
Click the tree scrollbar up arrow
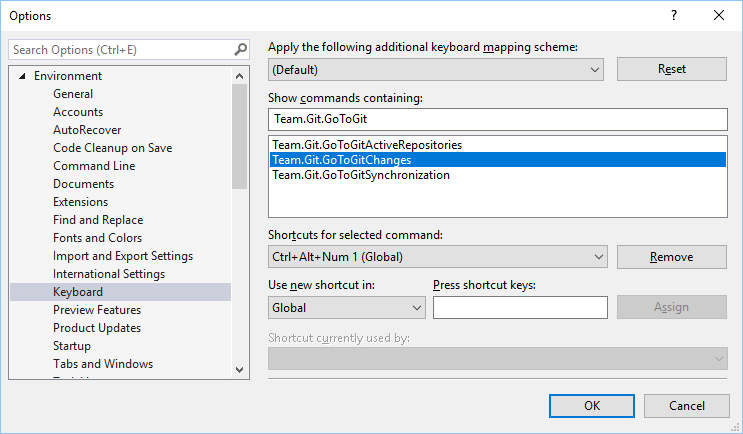239,76
